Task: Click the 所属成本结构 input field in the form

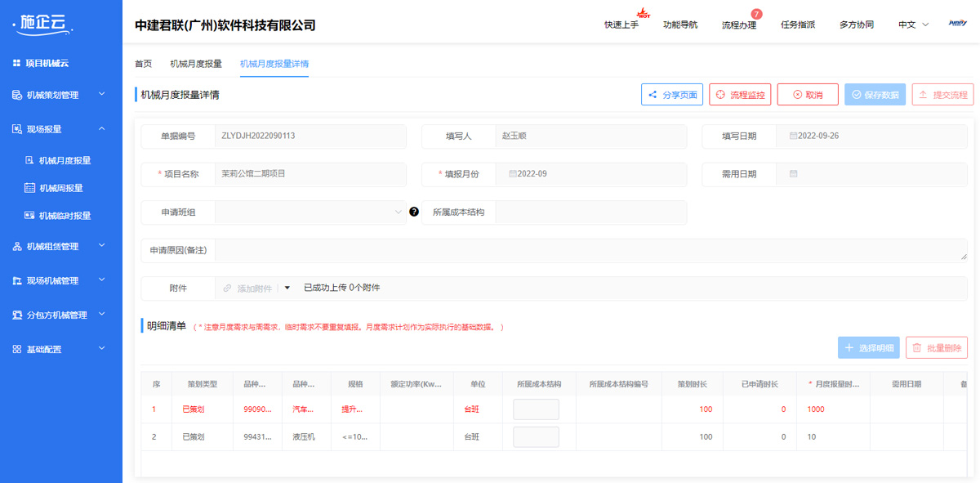Action: point(591,212)
